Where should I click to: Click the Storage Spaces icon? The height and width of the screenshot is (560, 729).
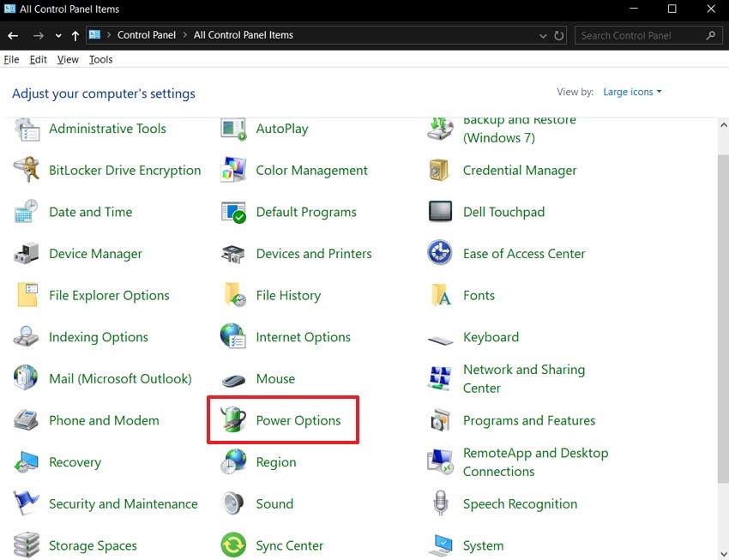pyautogui.click(x=27, y=545)
